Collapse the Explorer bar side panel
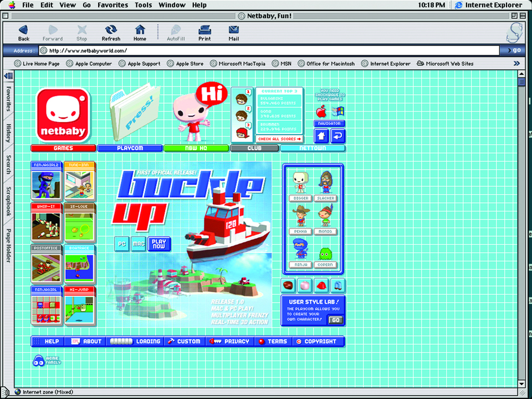 [8, 76]
